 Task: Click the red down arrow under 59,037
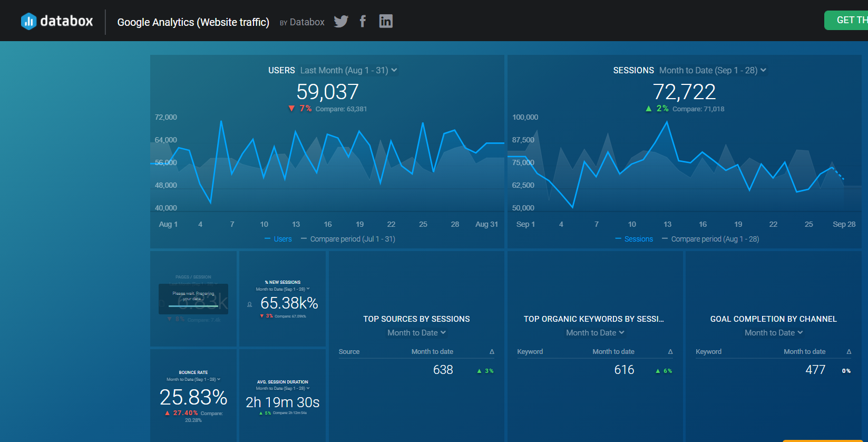(291, 109)
